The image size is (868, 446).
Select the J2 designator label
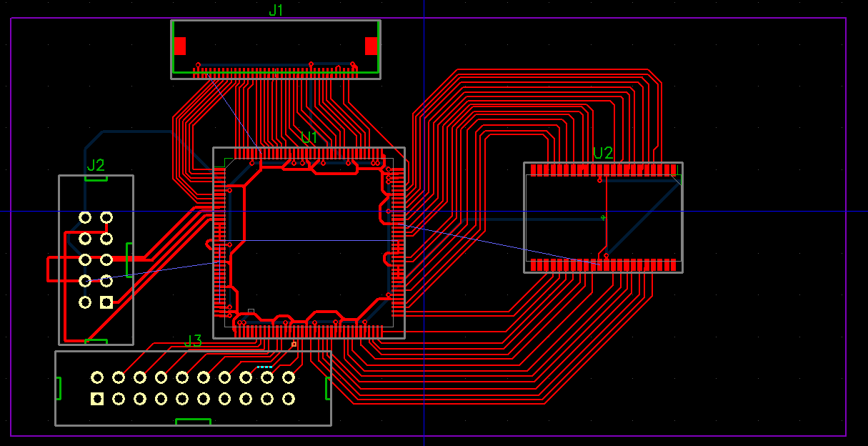click(96, 166)
